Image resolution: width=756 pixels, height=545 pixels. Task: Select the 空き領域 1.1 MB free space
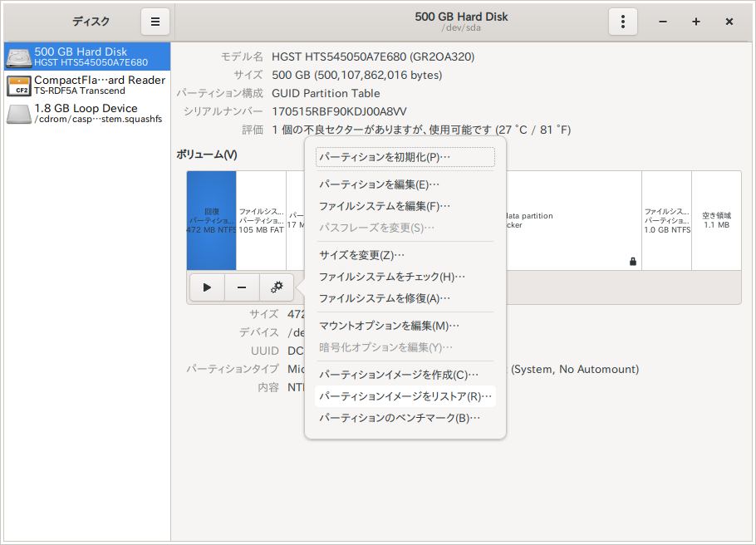point(716,220)
